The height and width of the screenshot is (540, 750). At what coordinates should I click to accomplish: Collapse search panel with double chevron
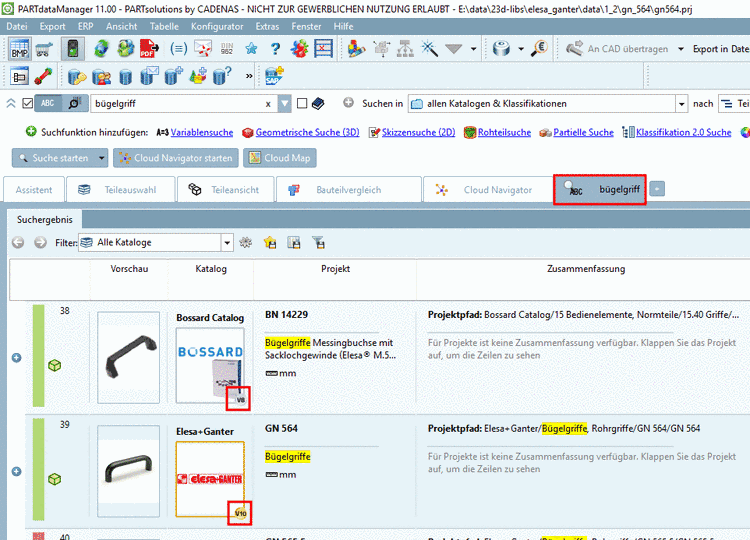coord(11,103)
